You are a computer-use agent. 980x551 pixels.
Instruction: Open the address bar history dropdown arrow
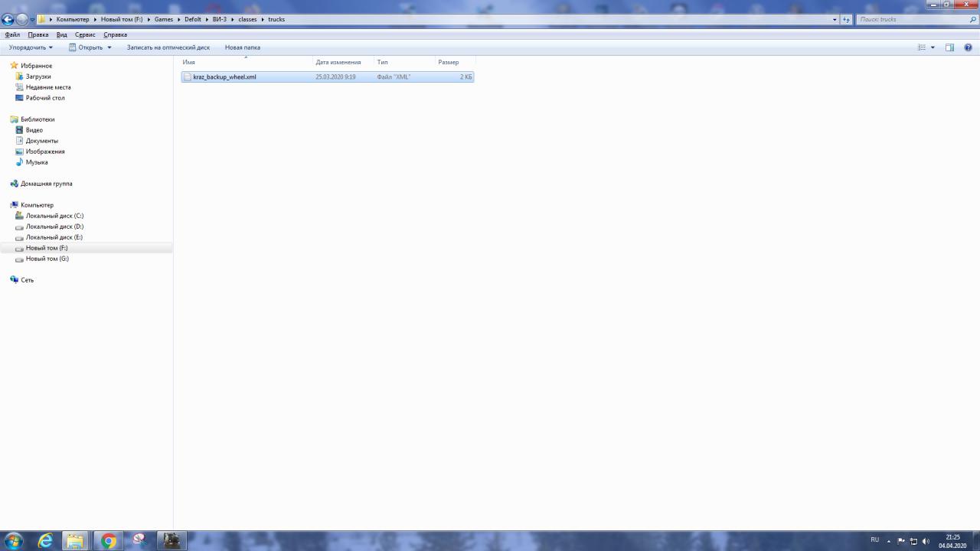tap(835, 19)
